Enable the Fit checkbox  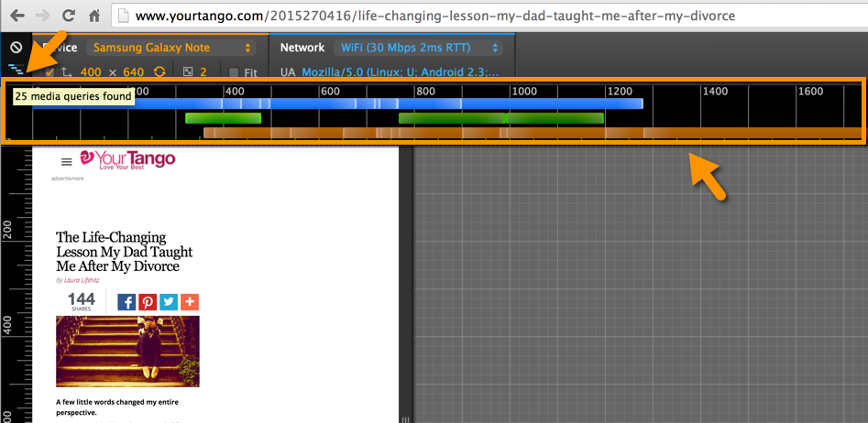point(234,72)
